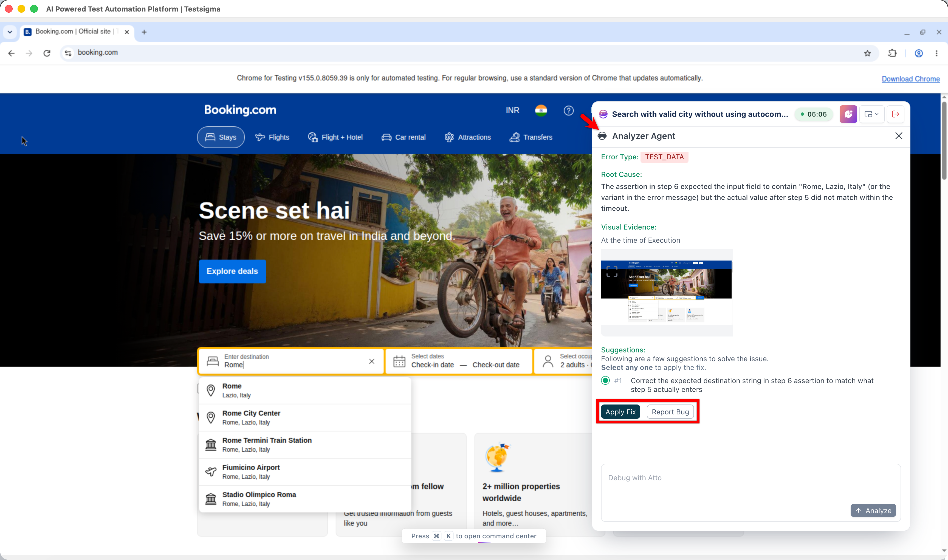Select suggestion #1 radio button

(605, 380)
